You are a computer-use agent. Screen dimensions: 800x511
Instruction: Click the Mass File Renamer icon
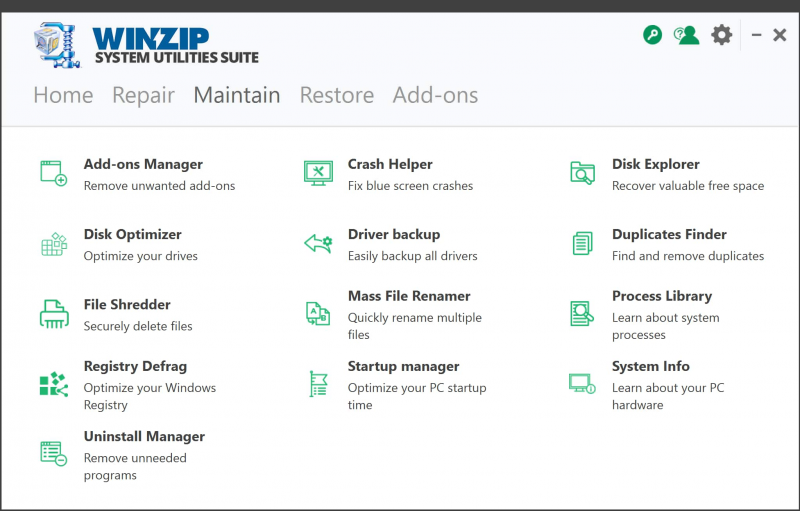point(318,314)
